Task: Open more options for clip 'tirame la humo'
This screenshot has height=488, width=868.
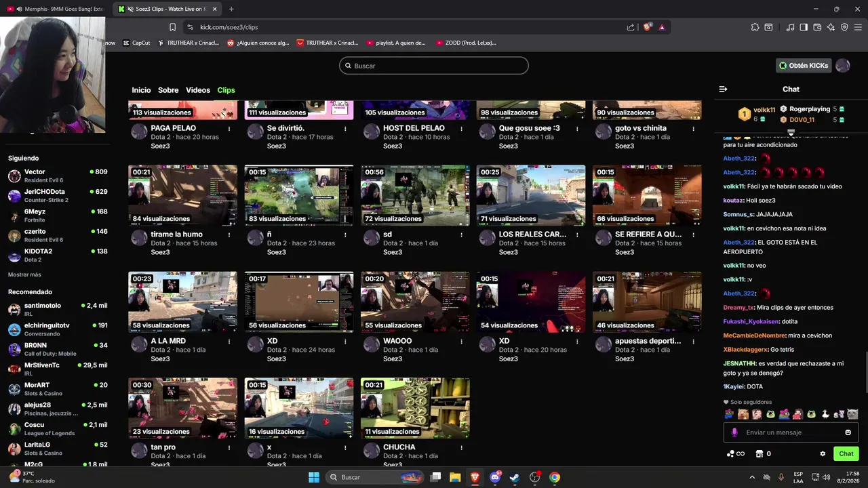Action: pos(229,235)
